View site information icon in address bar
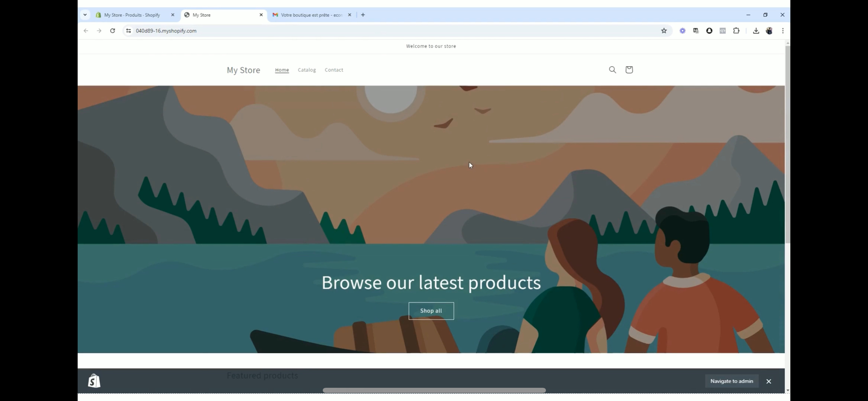The width and height of the screenshot is (868, 401). [x=129, y=31]
